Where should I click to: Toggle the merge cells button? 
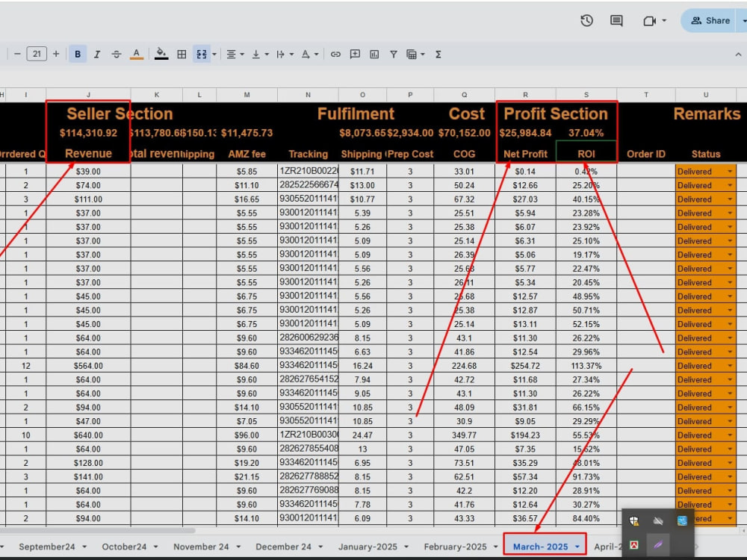click(202, 55)
